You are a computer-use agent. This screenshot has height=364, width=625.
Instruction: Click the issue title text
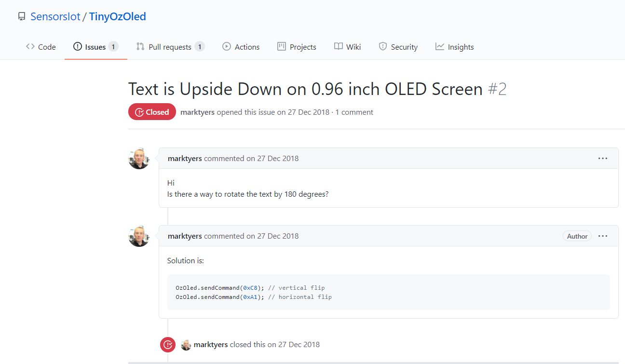305,89
